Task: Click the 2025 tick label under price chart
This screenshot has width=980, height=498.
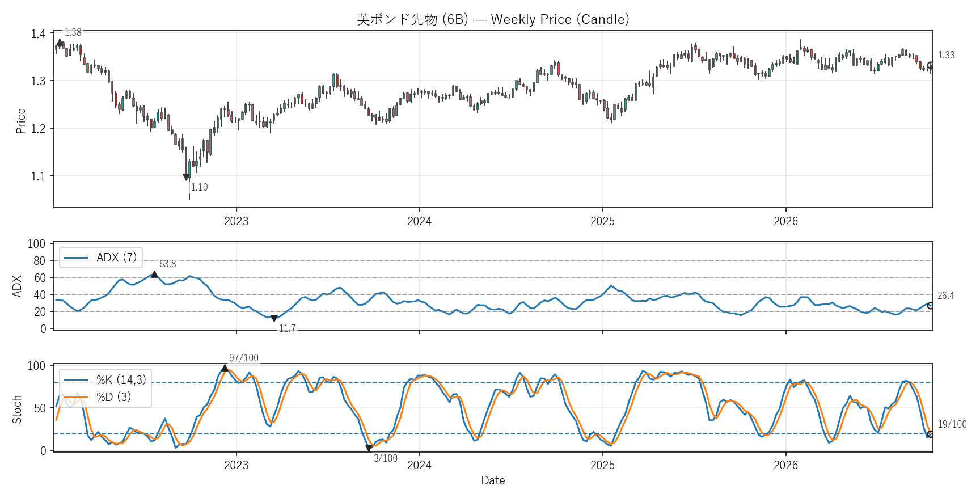Action: coord(602,221)
